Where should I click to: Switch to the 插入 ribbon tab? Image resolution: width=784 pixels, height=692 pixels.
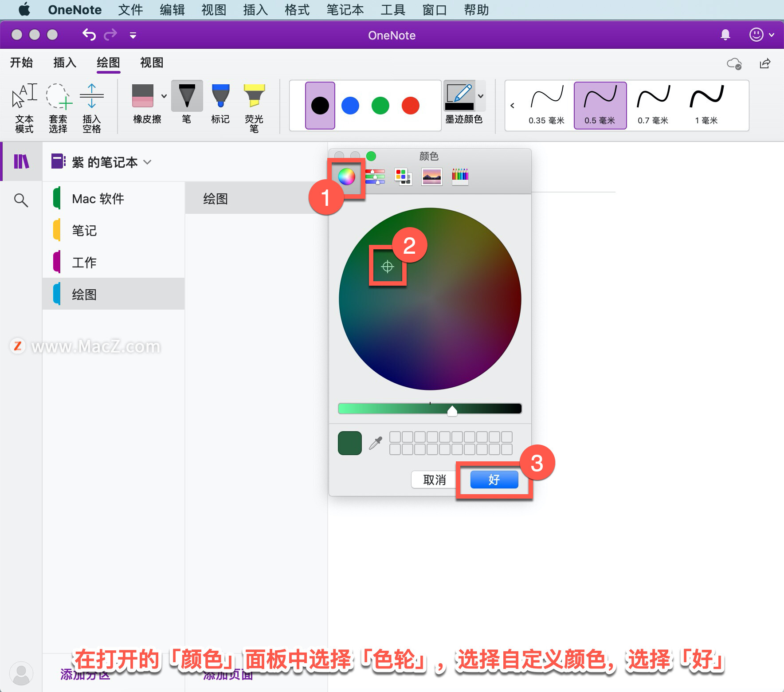[65, 63]
